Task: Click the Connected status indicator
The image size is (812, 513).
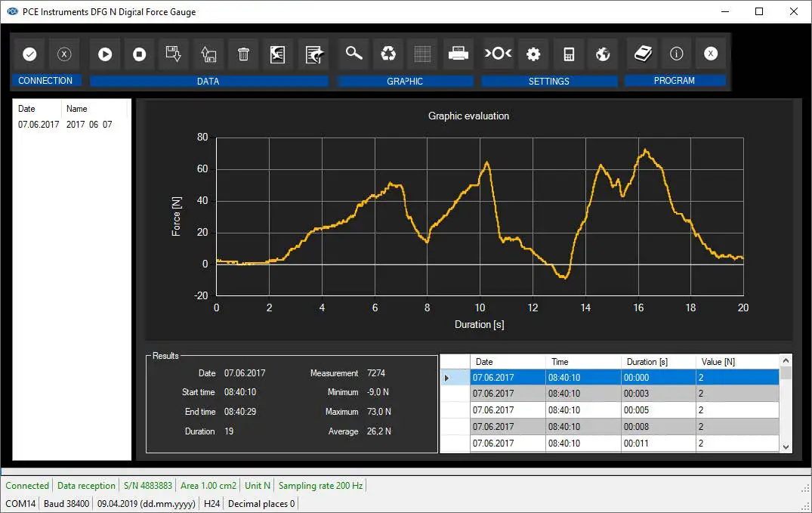Action: pyautogui.click(x=27, y=486)
